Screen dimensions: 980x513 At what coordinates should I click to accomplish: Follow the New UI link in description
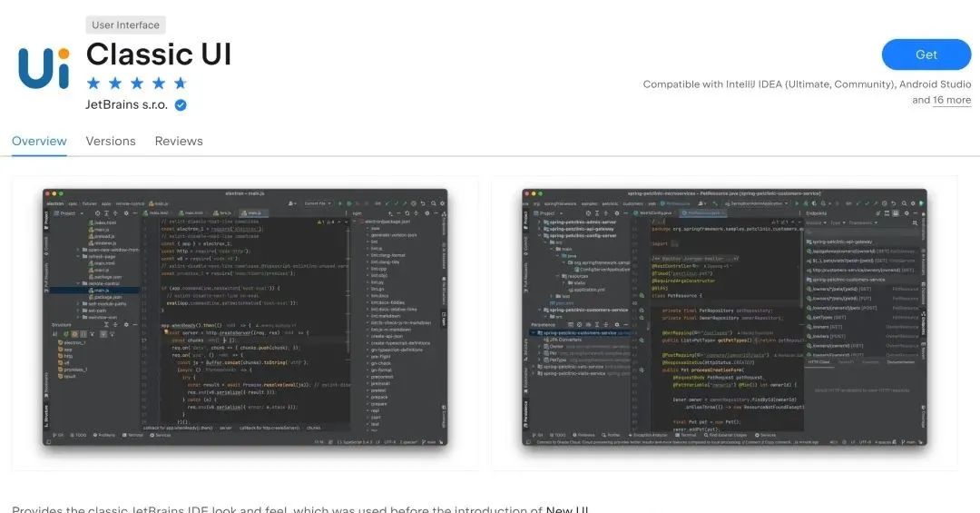click(x=567, y=509)
